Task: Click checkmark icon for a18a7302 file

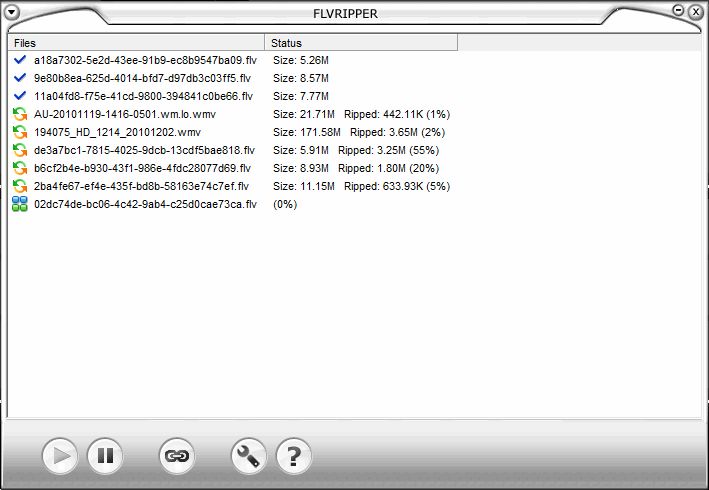Action: pos(20,60)
